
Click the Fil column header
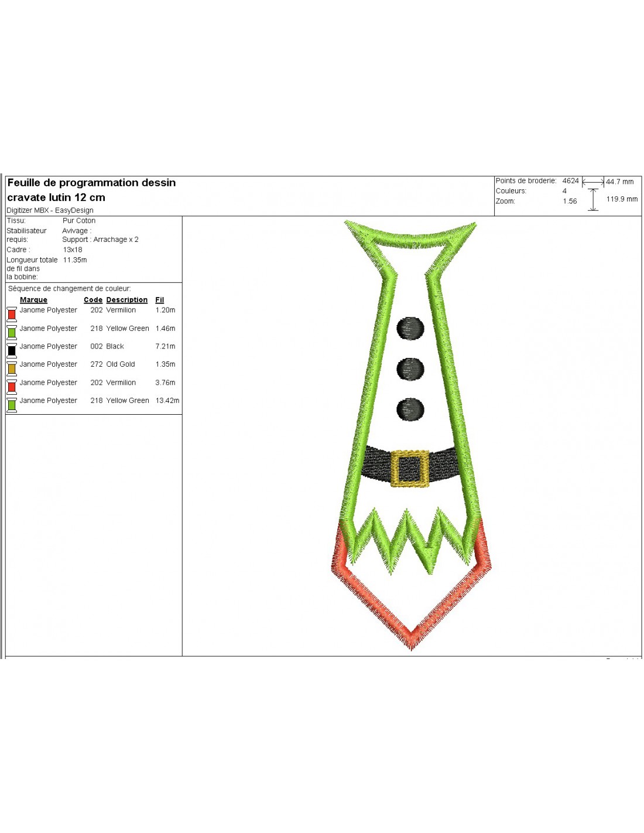click(160, 300)
